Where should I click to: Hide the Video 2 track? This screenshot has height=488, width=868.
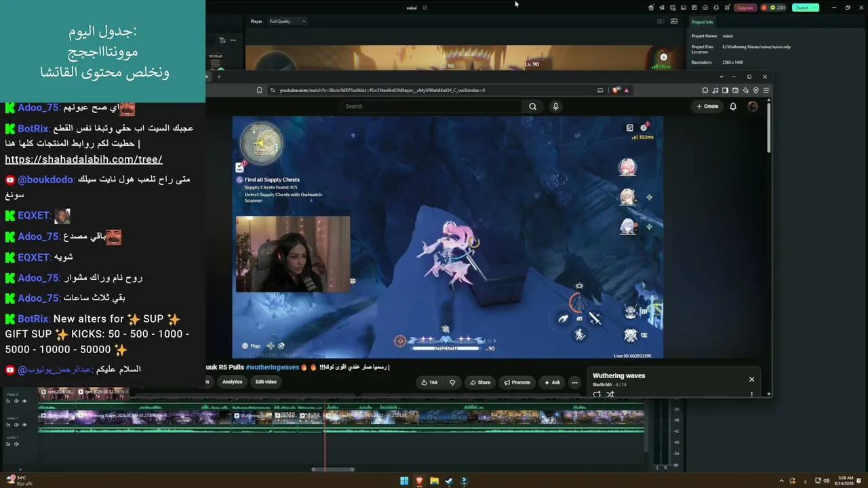click(24, 401)
